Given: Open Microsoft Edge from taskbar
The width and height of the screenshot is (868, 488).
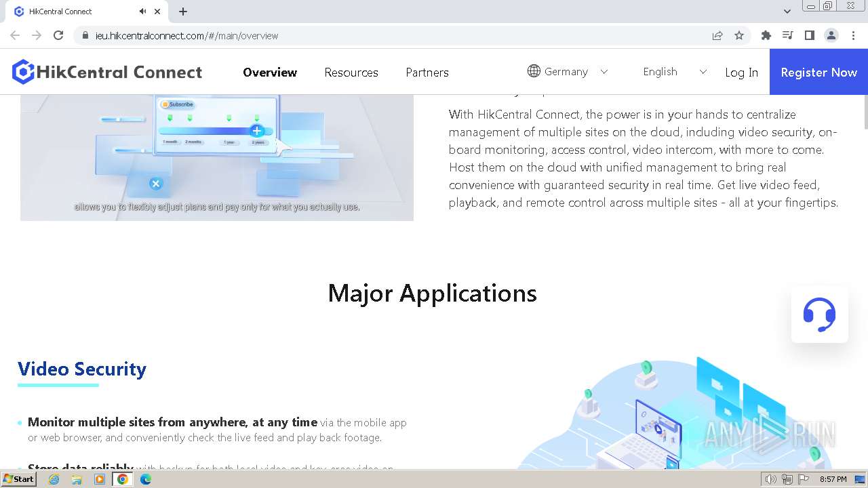Looking at the screenshot, I should [146, 479].
